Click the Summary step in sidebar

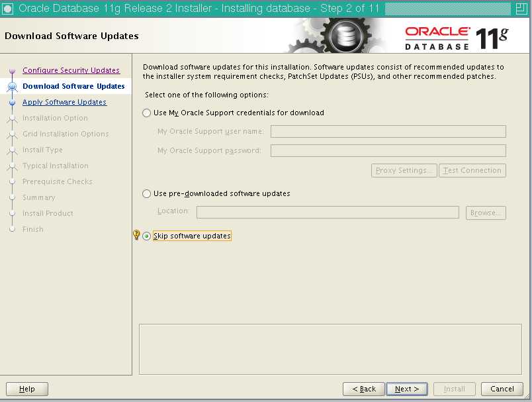coord(38,197)
